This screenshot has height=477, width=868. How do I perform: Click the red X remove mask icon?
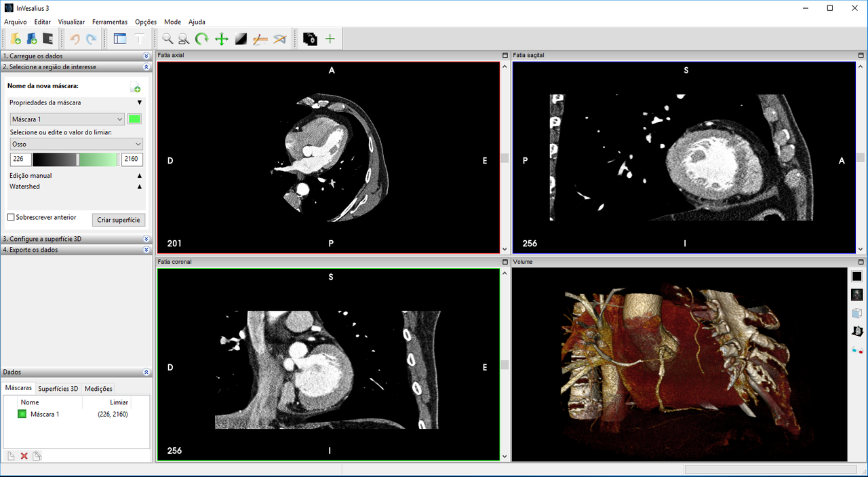(24, 456)
